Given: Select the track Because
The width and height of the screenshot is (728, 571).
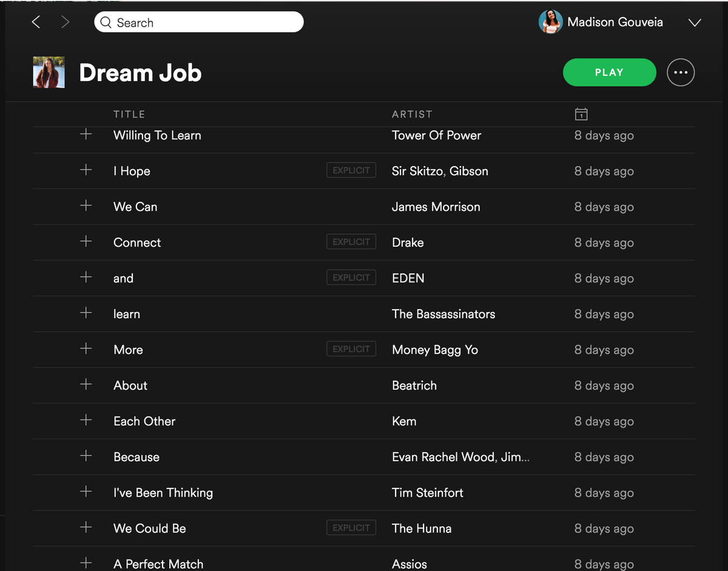Looking at the screenshot, I should tap(136, 457).
